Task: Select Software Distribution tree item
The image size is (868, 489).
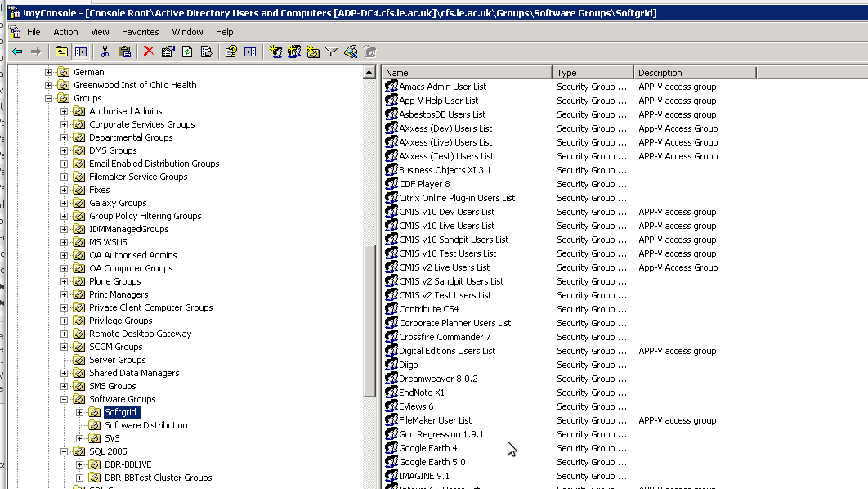Action: click(x=146, y=425)
